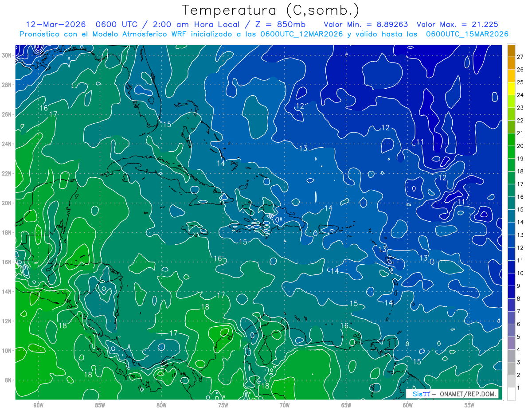Click the orange-brown swatch above 27 on color bar
This screenshot has height=411, width=532.
511,50
